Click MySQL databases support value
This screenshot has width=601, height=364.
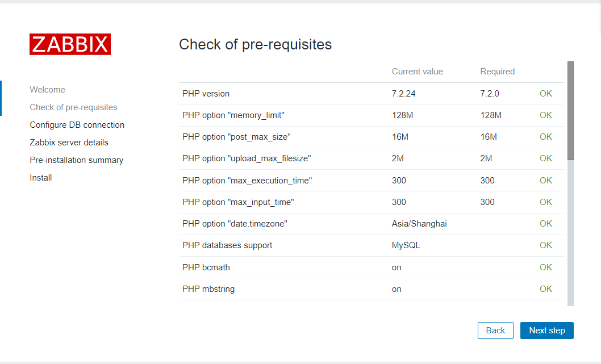pos(406,245)
